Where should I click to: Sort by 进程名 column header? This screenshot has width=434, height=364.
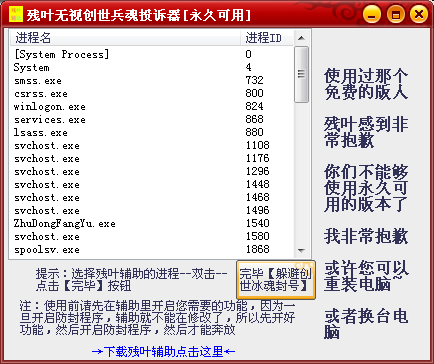125,38
